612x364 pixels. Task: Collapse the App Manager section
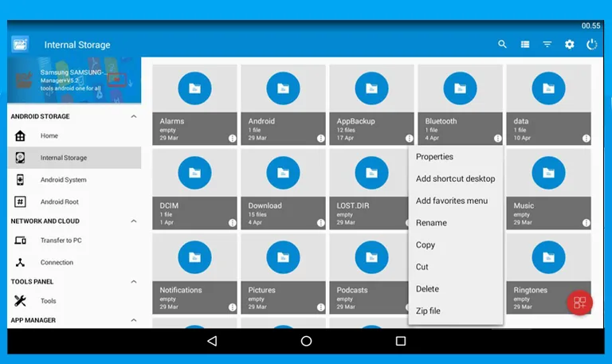(134, 320)
